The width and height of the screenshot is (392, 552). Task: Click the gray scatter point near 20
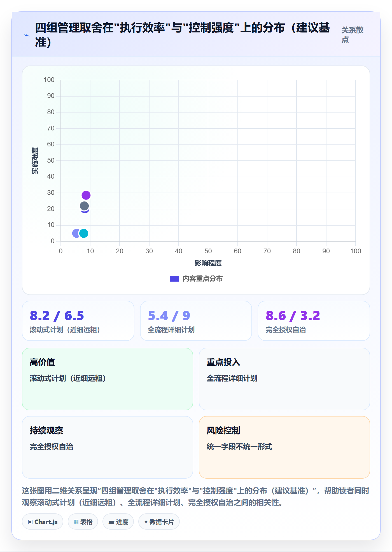(84, 206)
